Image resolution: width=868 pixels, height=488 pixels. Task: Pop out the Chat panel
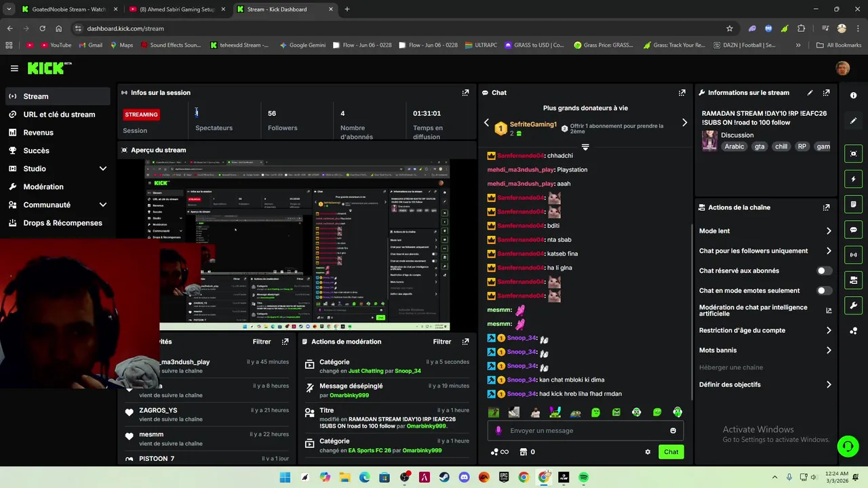click(x=682, y=93)
